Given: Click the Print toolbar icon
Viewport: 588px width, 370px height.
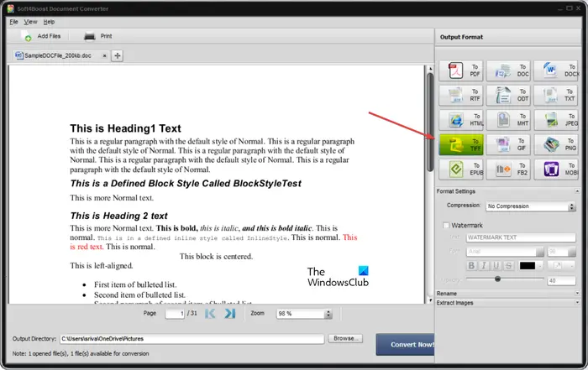Looking at the screenshot, I should pos(89,36).
